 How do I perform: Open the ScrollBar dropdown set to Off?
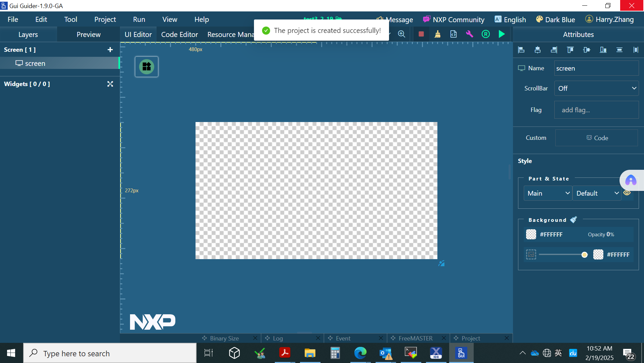596,88
